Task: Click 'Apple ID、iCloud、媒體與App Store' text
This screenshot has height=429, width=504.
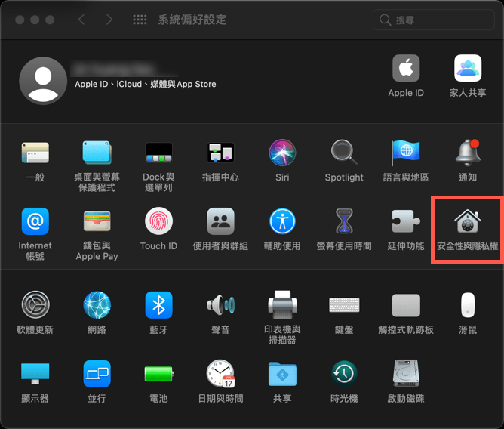Action: pyautogui.click(x=146, y=85)
